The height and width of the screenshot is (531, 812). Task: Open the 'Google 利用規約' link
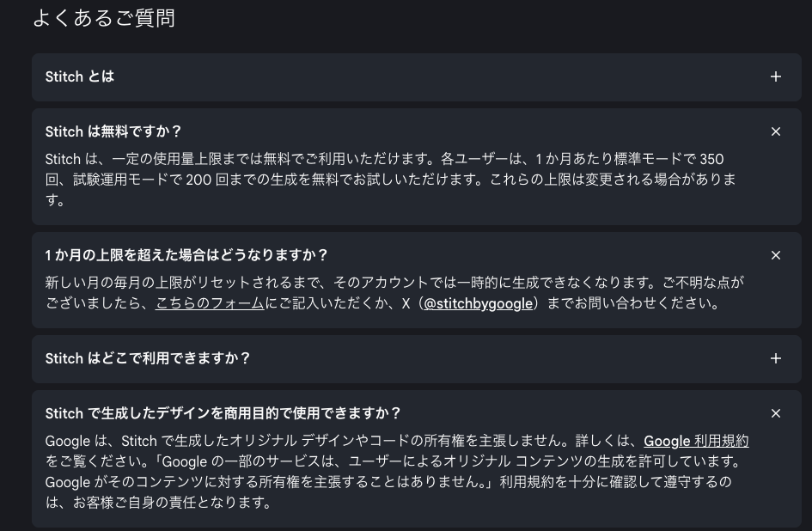[696, 441]
